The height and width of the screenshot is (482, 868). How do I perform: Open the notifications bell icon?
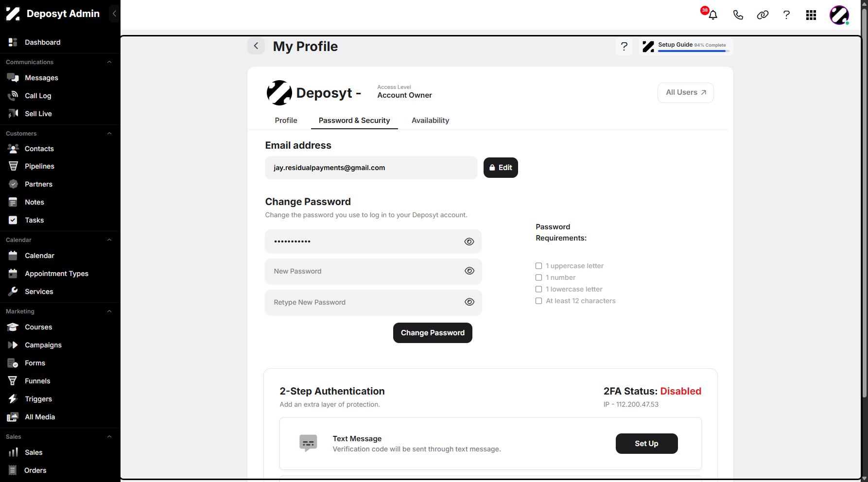[712, 15]
